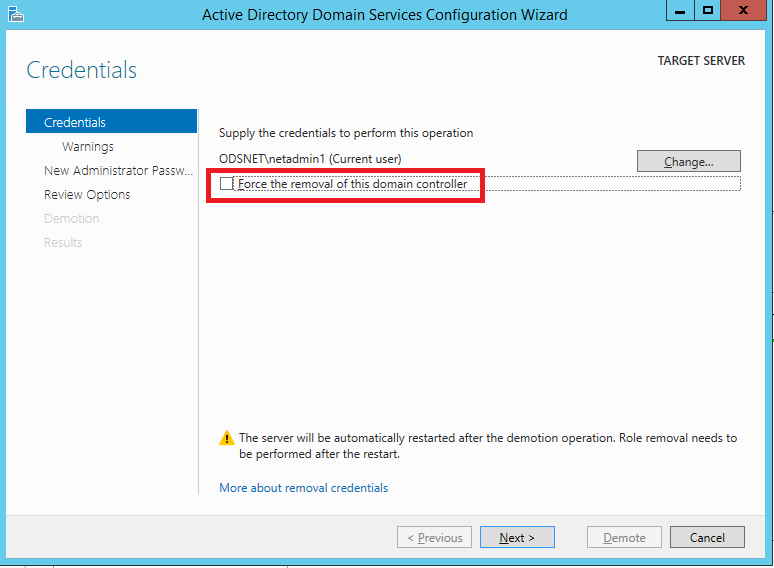
Task: Click the < Previous button
Action: point(434,537)
